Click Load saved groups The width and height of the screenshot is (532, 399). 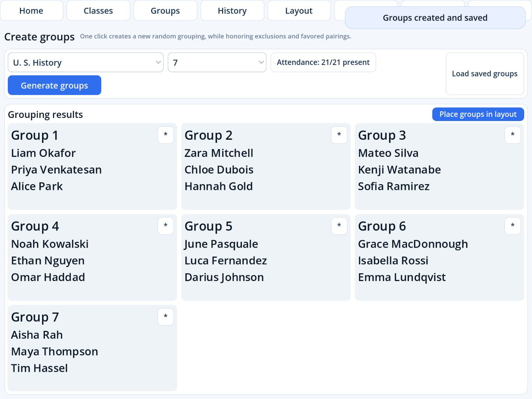coord(485,74)
